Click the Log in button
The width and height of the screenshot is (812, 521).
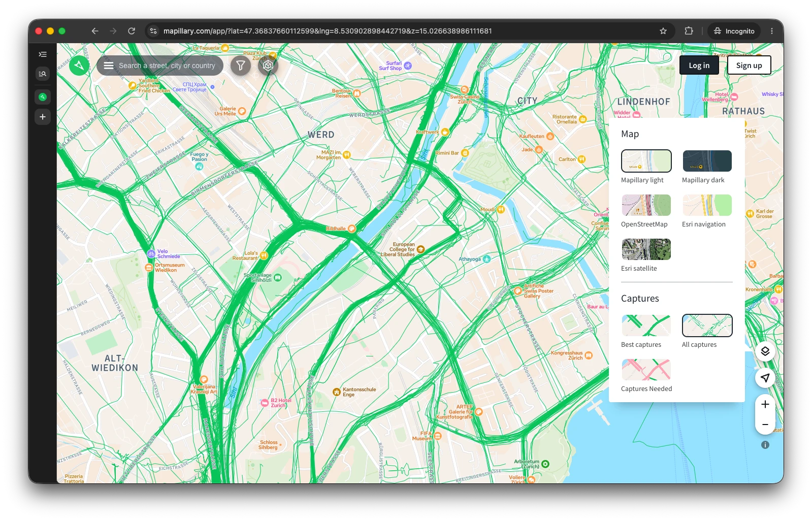click(699, 66)
